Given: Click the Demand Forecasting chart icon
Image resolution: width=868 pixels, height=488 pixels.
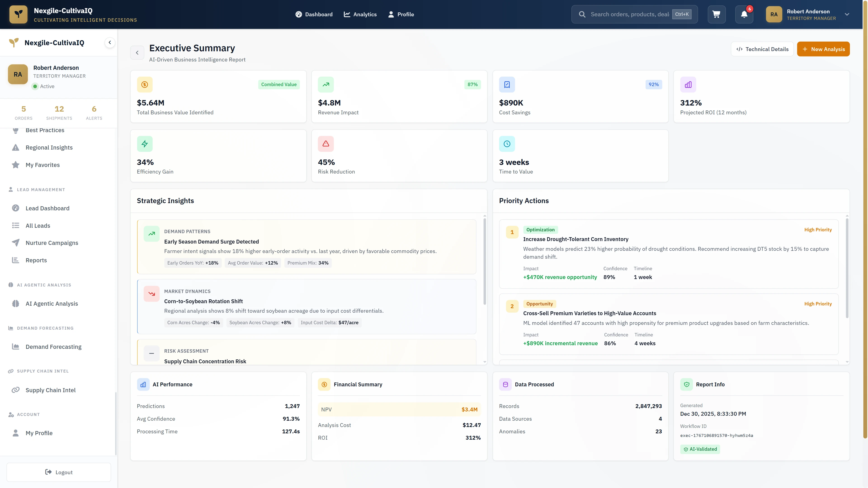Looking at the screenshot, I should tap(16, 347).
